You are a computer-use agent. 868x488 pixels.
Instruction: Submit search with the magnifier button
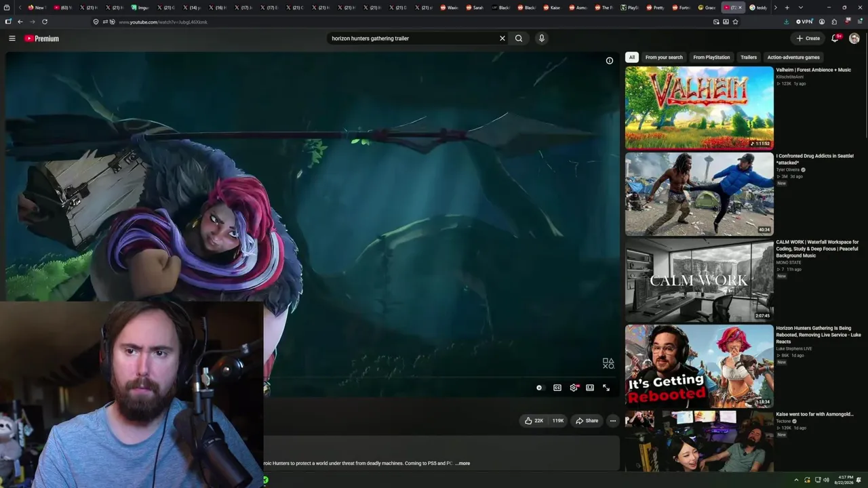click(519, 39)
